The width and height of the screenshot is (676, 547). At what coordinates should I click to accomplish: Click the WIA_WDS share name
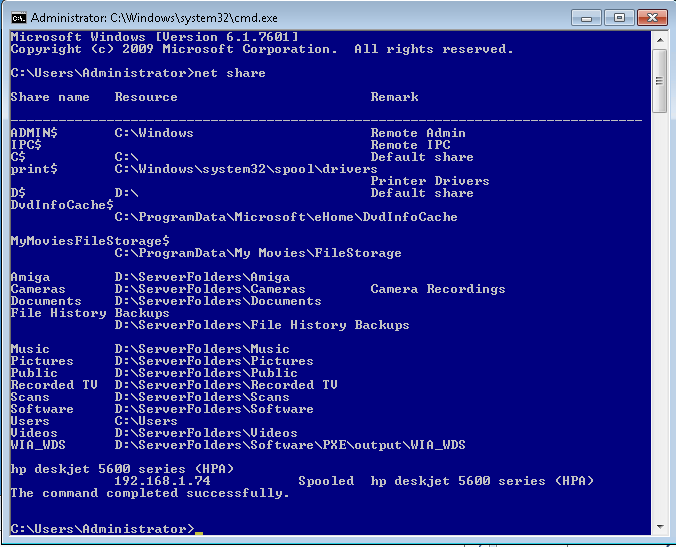38,445
